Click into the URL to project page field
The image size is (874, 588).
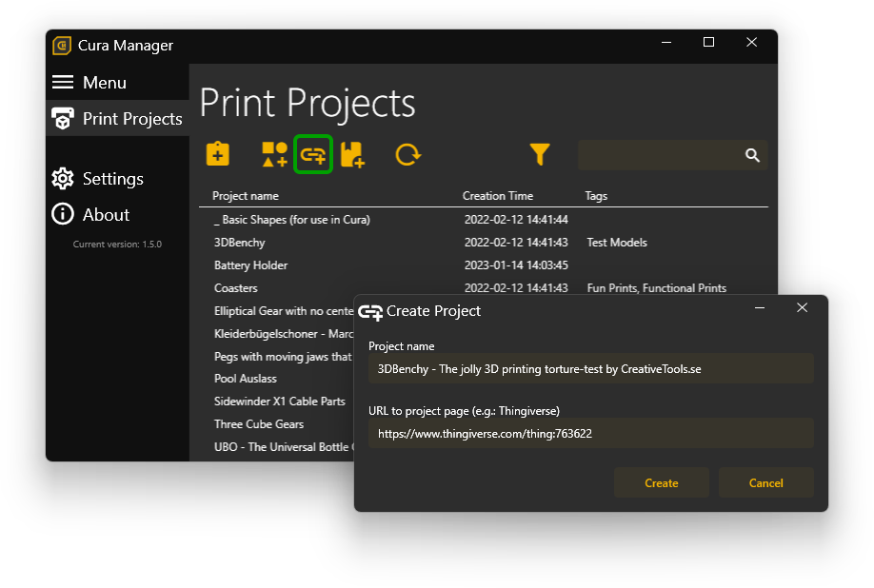click(591, 433)
